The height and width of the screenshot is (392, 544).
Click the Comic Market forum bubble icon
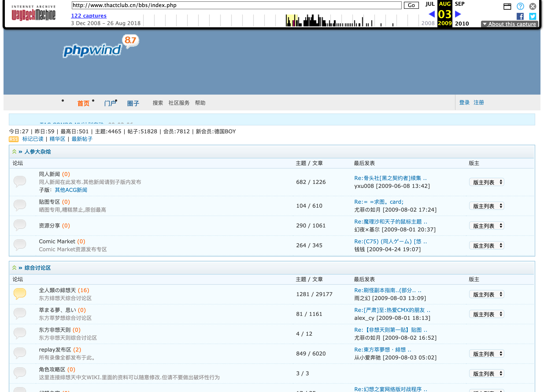pos(20,245)
